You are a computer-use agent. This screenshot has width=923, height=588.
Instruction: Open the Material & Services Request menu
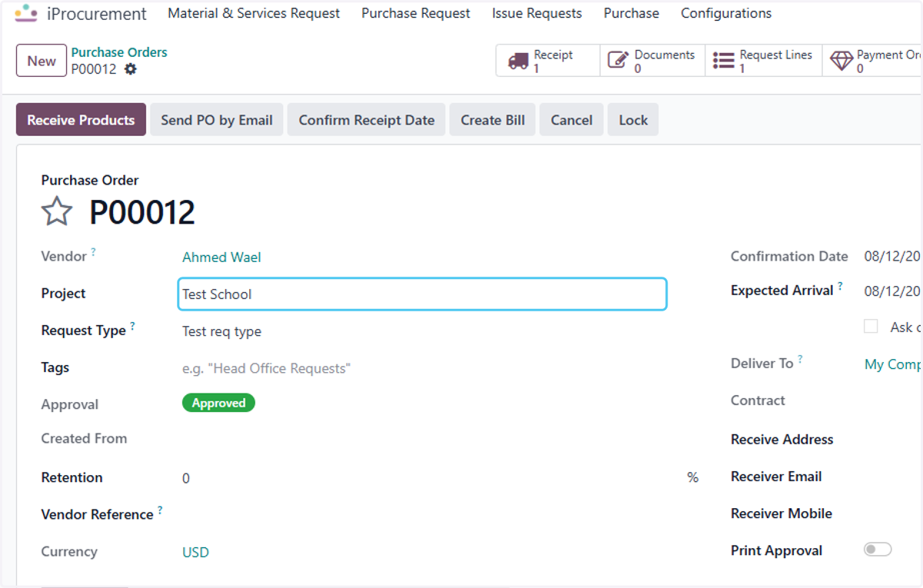coord(254,13)
